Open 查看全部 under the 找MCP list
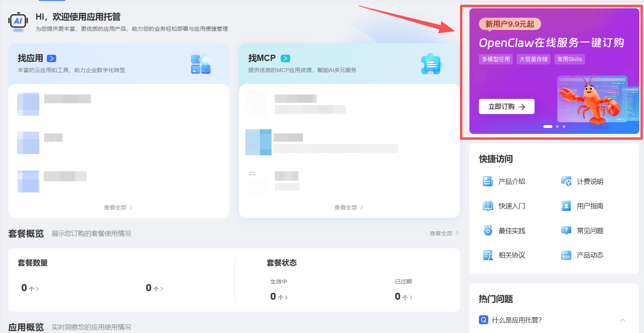Screen dimensions: 644x333 point(349,207)
